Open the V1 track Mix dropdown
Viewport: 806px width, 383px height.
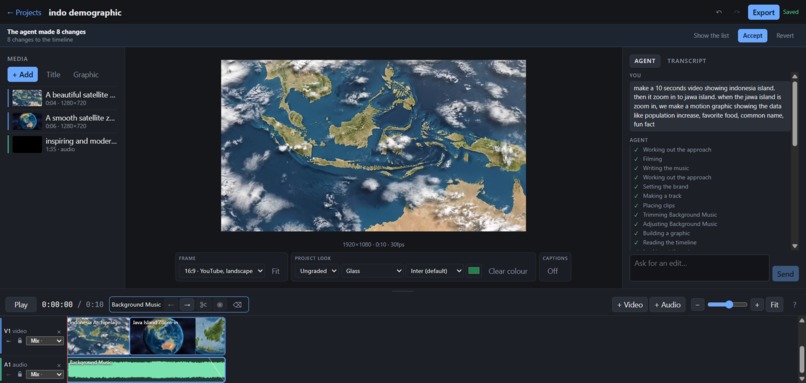point(45,341)
